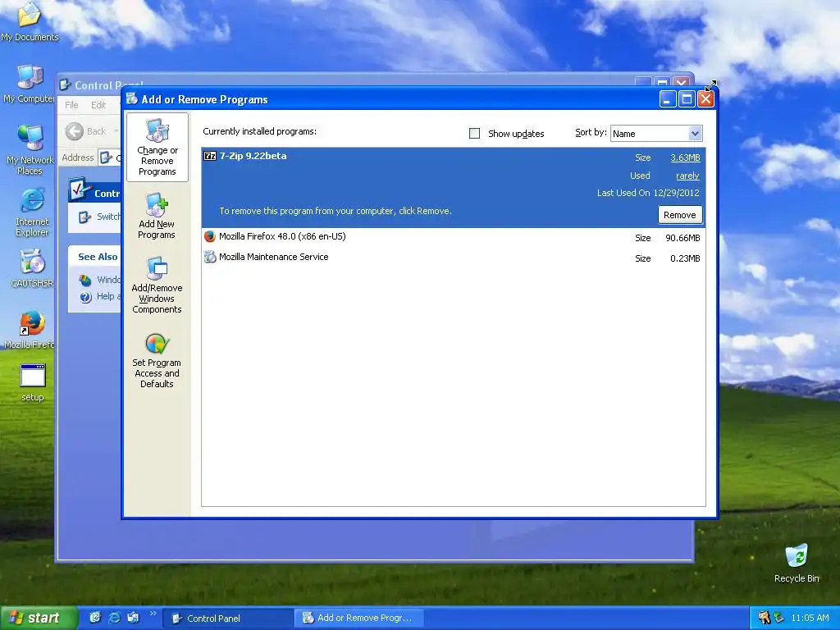
Task: Click the second system tray icon
Action: [779, 618]
